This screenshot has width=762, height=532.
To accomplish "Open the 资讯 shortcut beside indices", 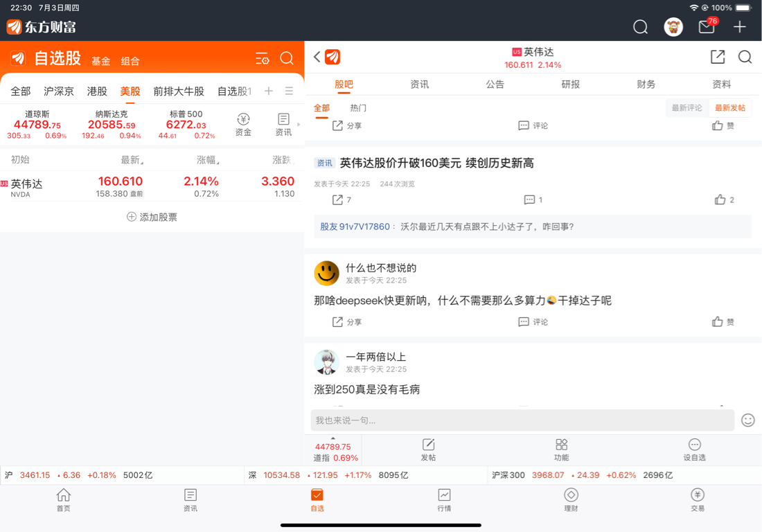I will [283, 125].
